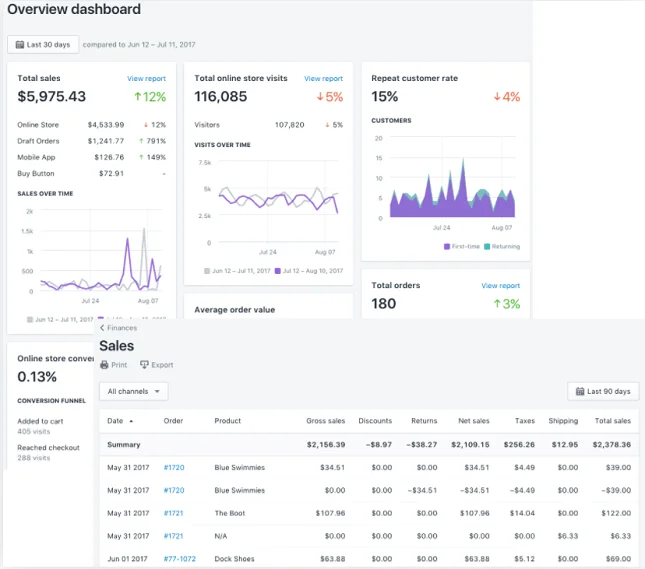View report for Total sales
The height and width of the screenshot is (569, 645).
click(x=146, y=78)
